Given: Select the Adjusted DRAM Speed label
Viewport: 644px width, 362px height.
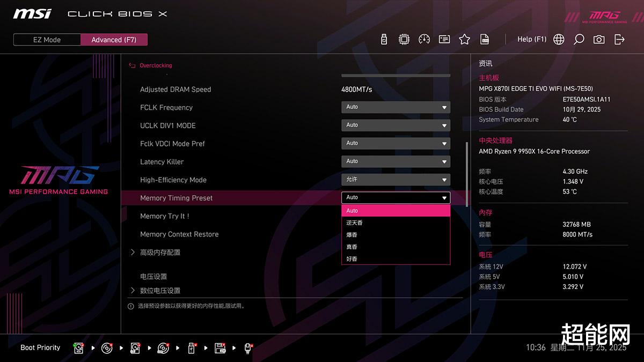Looking at the screenshot, I should (175, 90).
